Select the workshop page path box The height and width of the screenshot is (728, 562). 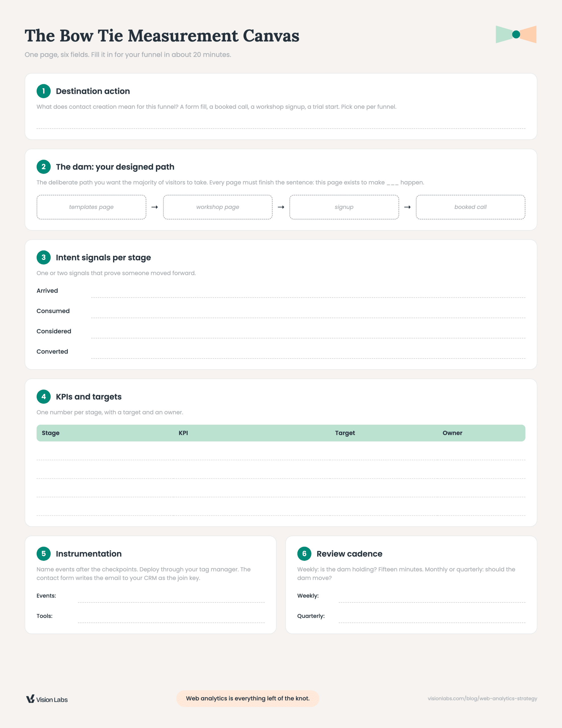coord(218,207)
